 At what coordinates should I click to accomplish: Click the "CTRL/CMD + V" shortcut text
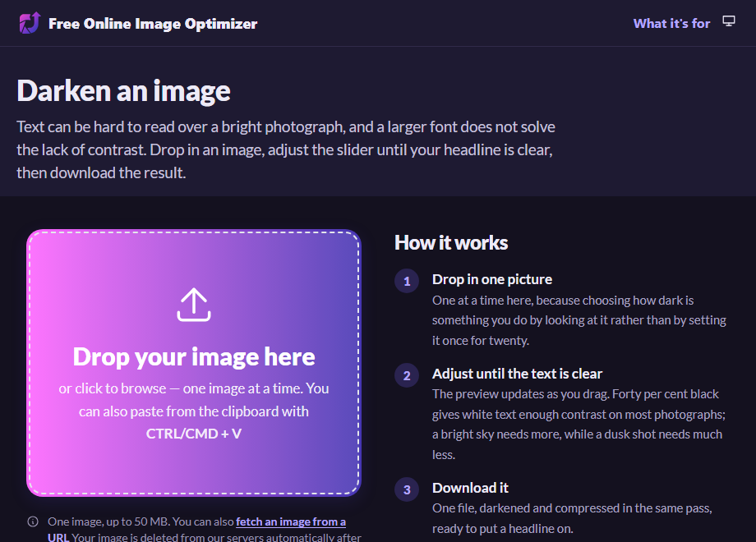pyautogui.click(x=194, y=434)
